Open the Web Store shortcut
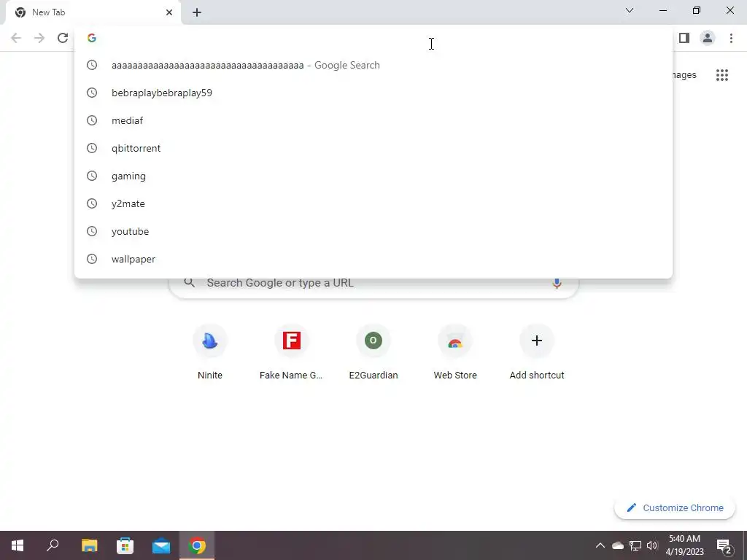 455,352
